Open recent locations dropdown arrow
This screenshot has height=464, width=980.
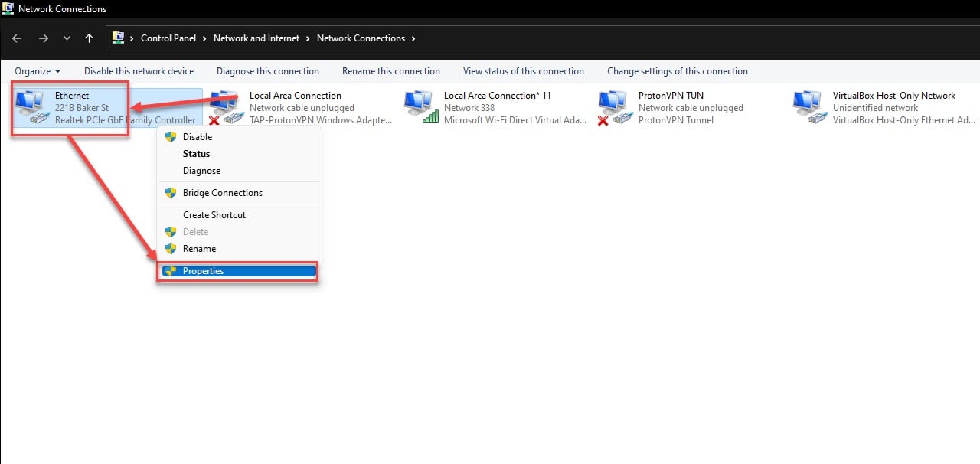pyautogui.click(x=67, y=38)
